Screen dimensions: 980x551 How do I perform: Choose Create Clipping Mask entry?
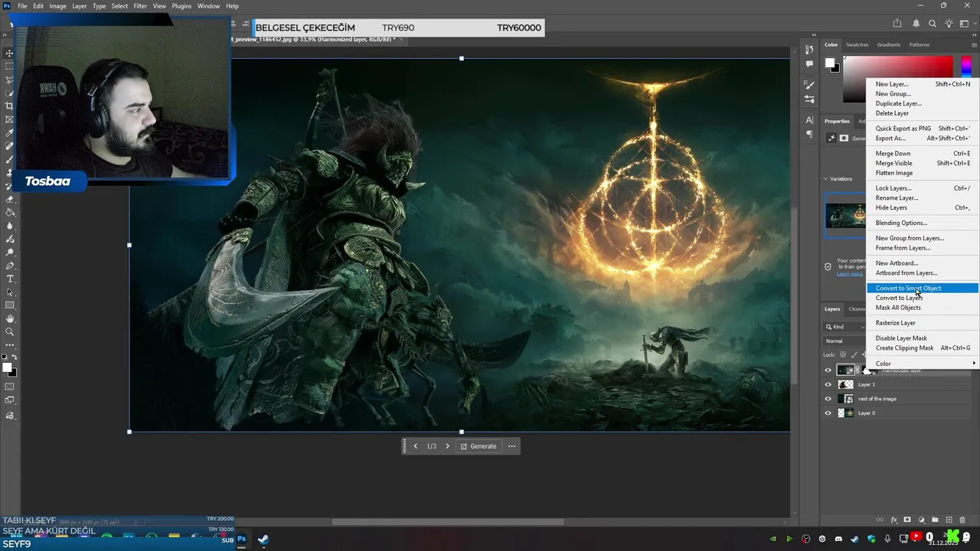[923, 348]
